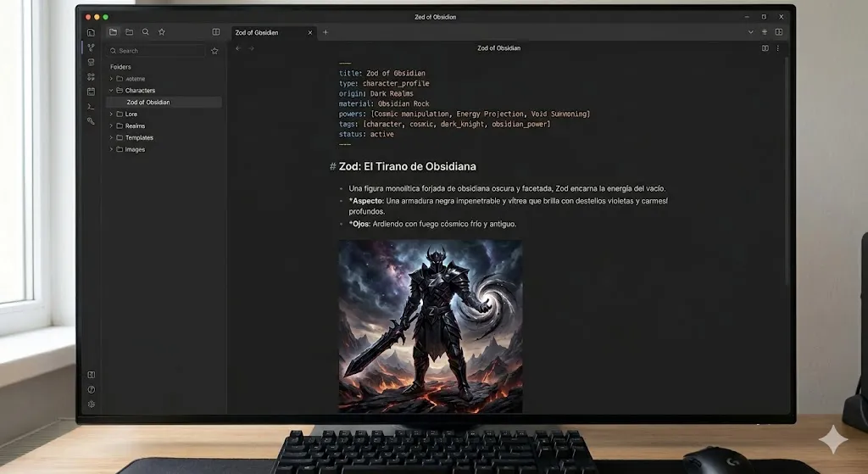Add a new tab with plus
The height and width of the screenshot is (474, 868).
[325, 32]
